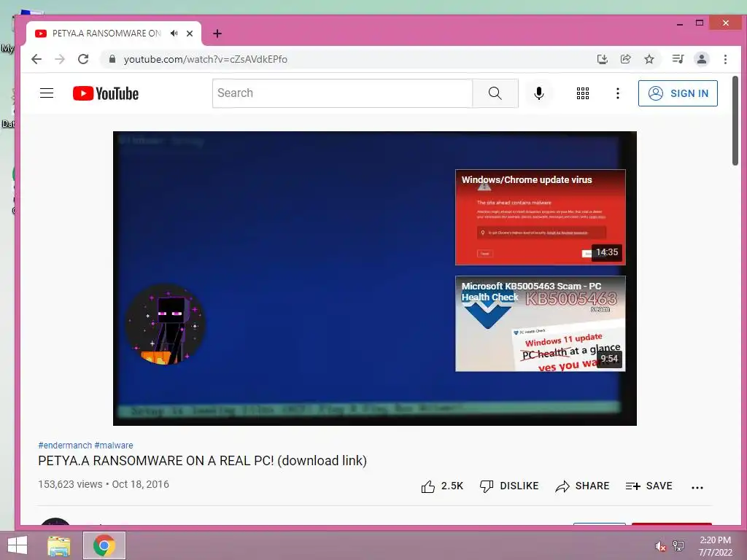Click the Enderman channel avatar in video
The image size is (747, 560).
[x=166, y=324]
